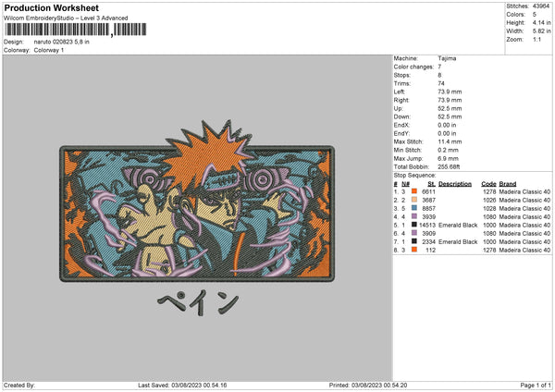
Task: Click the black swatch beside stitch count 2334
Action: click(414, 241)
